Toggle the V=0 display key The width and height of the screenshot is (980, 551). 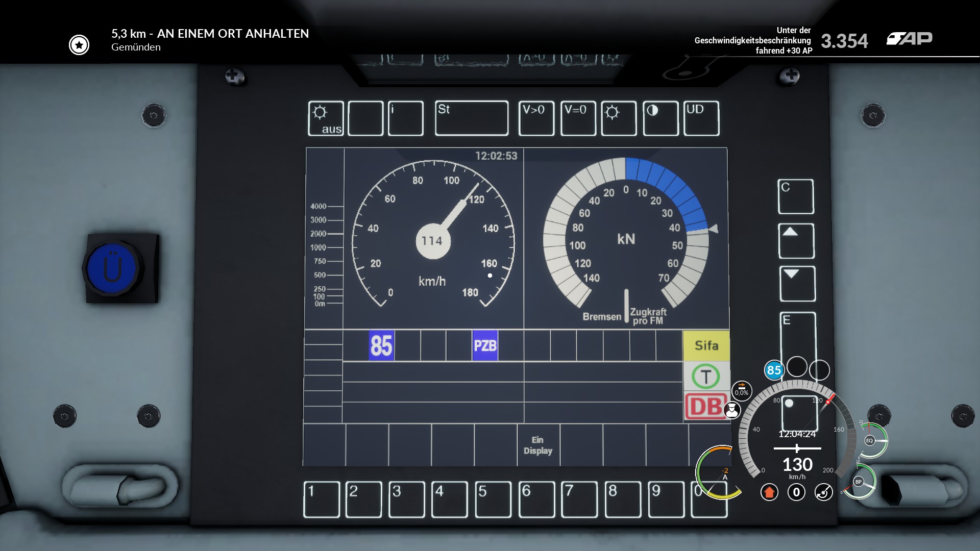coord(578,118)
